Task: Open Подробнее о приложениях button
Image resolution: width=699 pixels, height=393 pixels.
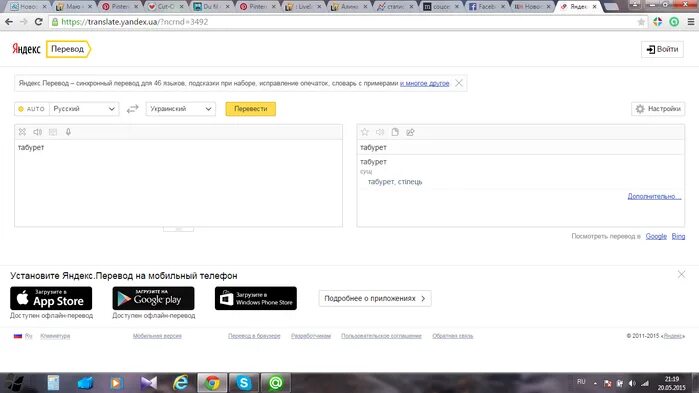Action: (x=375, y=298)
